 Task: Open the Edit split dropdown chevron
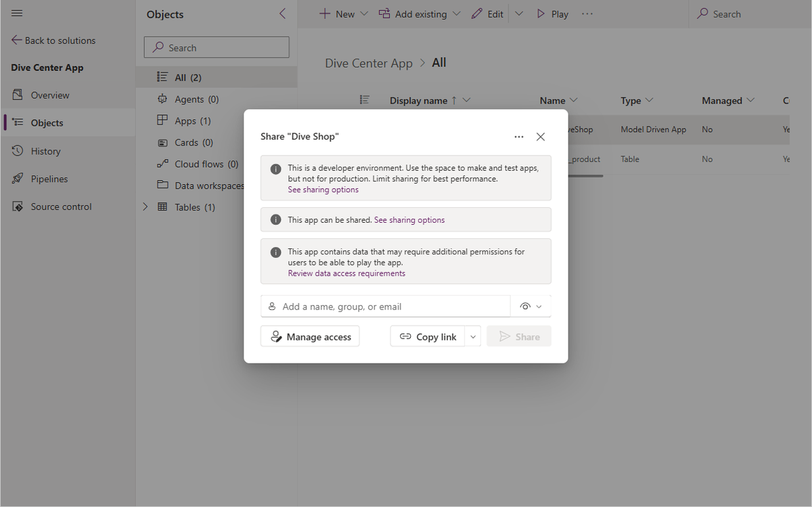pos(519,14)
